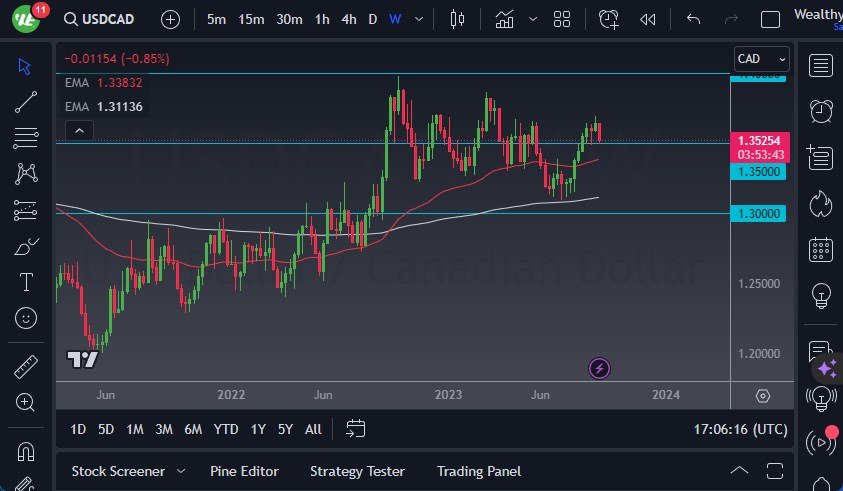
Task: Switch to the Pine Editor tab
Action: point(244,471)
